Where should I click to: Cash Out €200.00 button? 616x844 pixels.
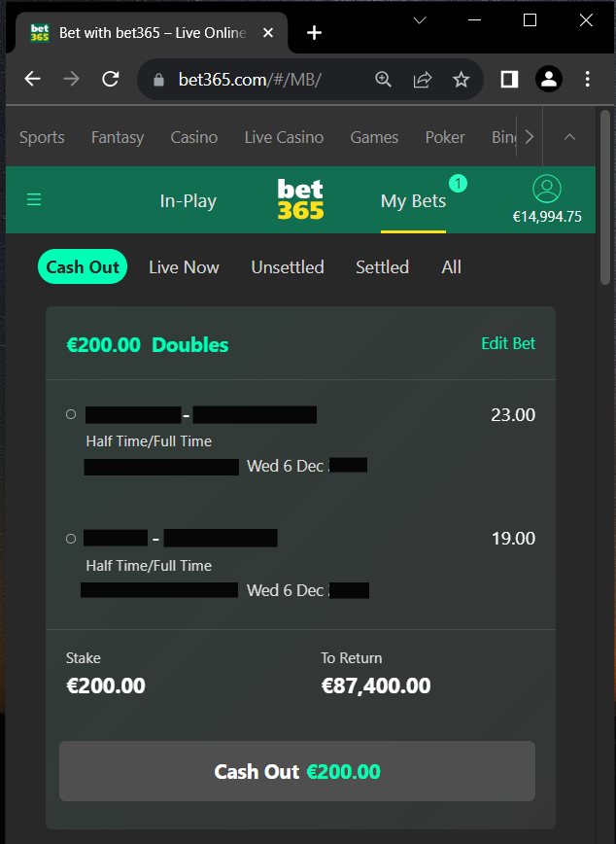[297, 771]
